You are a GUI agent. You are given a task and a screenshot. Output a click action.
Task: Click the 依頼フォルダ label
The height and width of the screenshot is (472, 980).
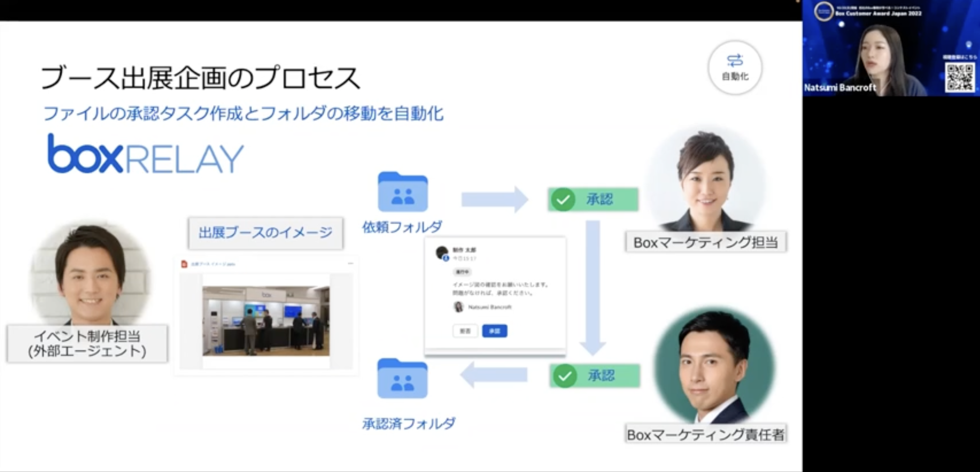coord(402,227)
